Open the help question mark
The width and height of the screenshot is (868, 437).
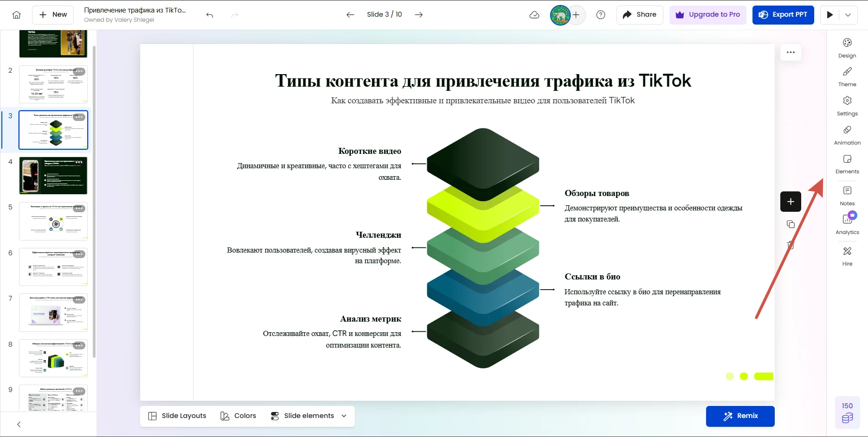(601, 15)
